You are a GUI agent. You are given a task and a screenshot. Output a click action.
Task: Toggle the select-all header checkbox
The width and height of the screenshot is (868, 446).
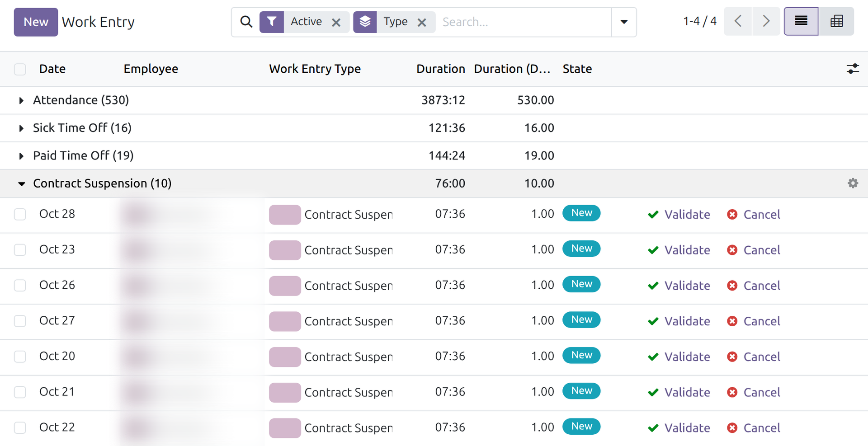(20, 69)
